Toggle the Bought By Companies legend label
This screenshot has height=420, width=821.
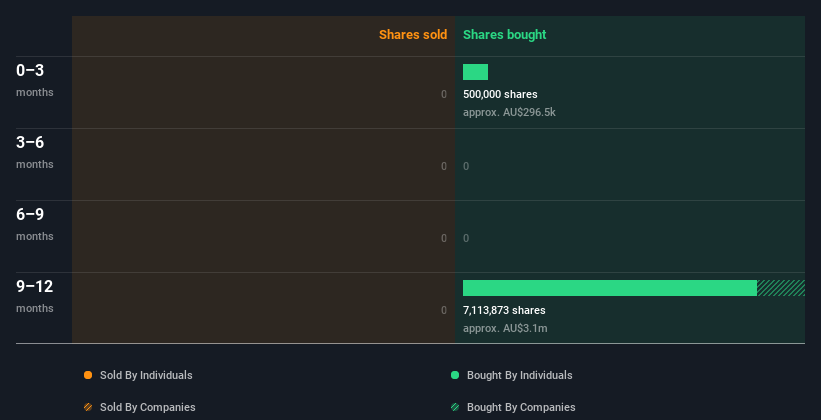[x=520, y=407]
